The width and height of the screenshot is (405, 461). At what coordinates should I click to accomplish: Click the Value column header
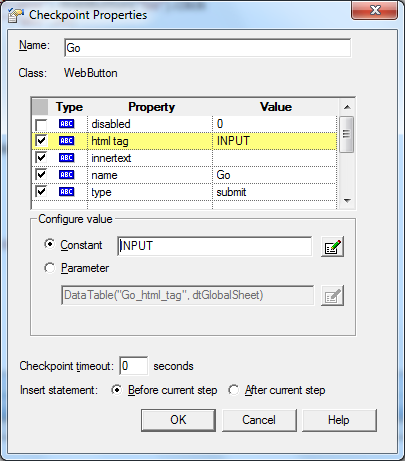[276, 107]
